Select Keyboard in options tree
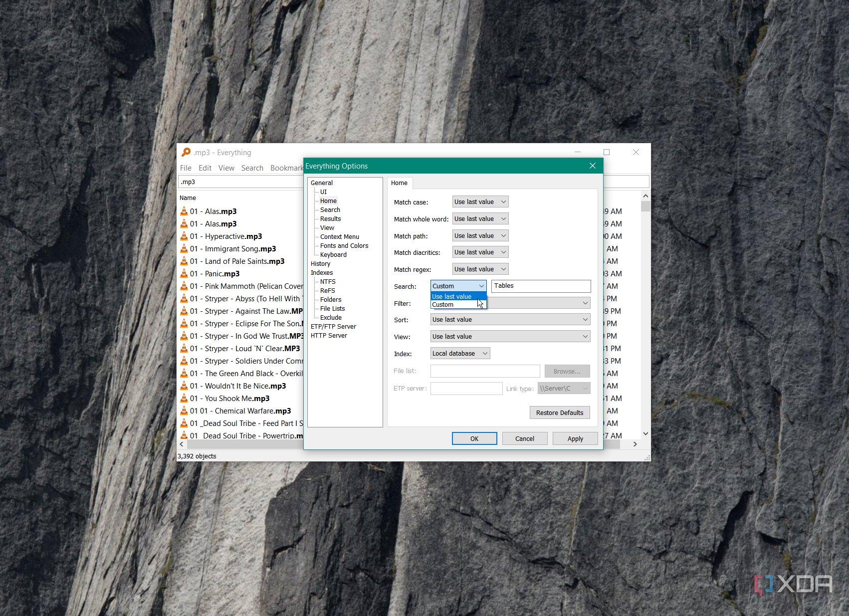This screenshot has height=616, width=849. [x=333, y=255]
